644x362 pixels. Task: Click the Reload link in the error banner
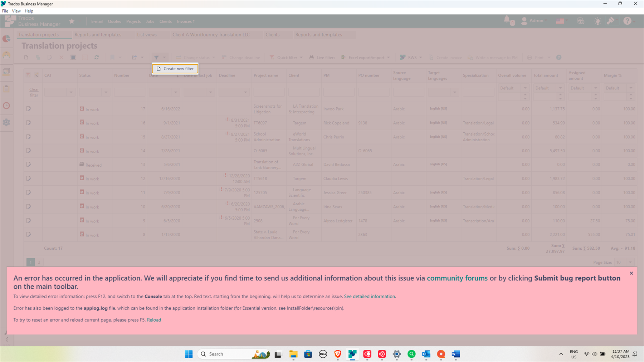pos(154,319)
